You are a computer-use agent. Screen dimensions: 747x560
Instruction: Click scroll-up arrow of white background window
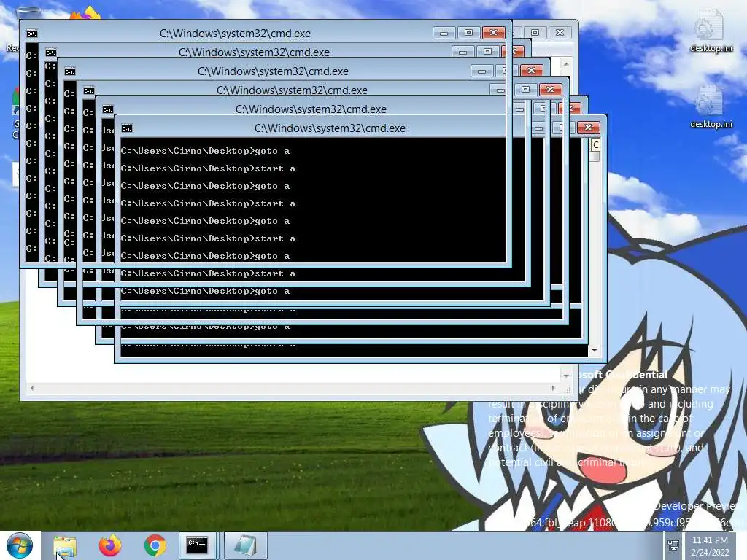point(566,63)
